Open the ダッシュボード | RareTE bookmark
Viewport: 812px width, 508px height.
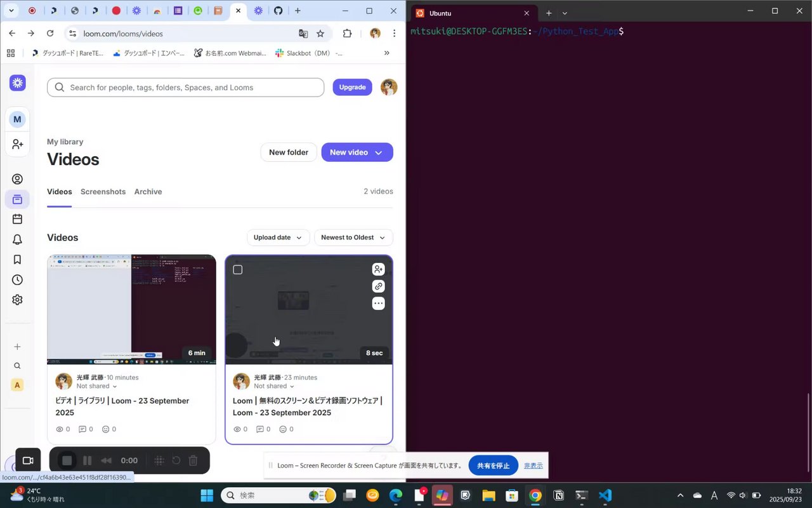point(68,53)
